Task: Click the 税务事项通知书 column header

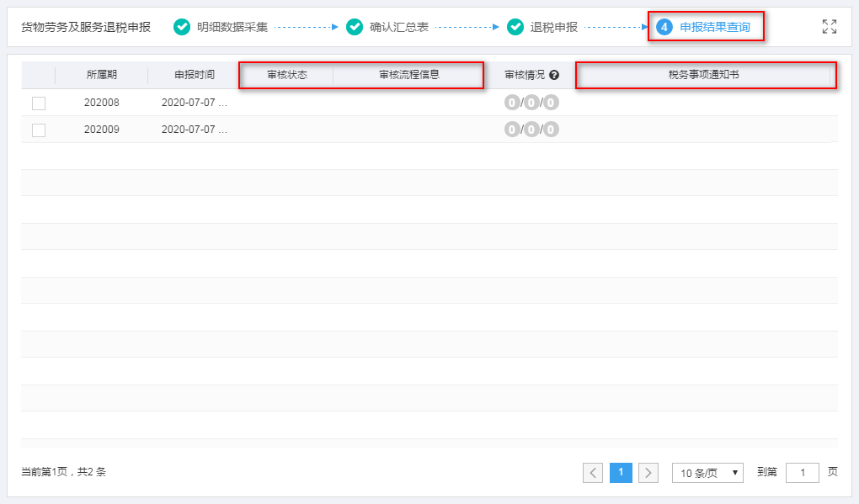Action: (703, 74)
